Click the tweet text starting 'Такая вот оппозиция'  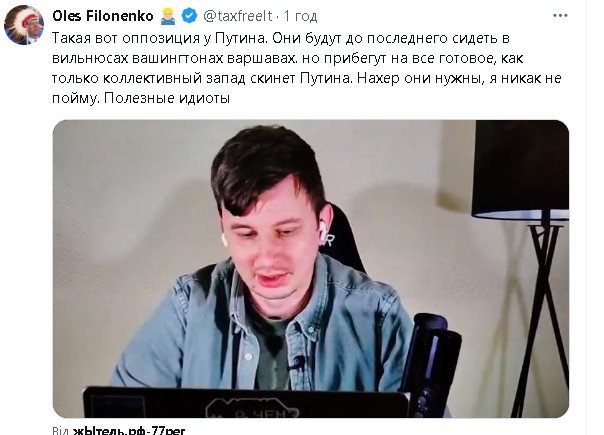(307, 68)
